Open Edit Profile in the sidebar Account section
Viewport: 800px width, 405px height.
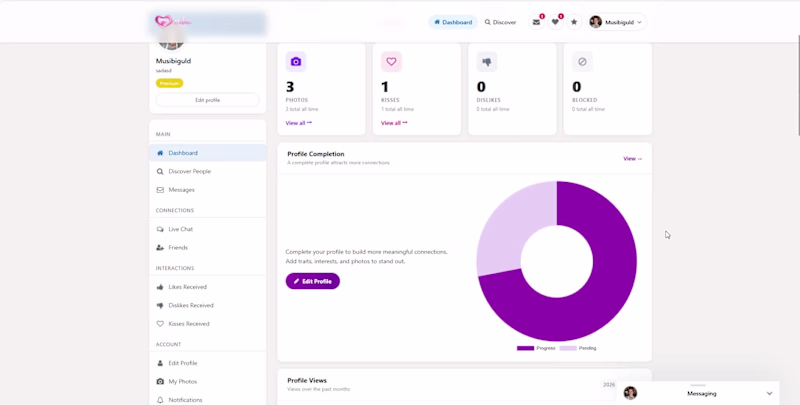(x=208, y=363)
